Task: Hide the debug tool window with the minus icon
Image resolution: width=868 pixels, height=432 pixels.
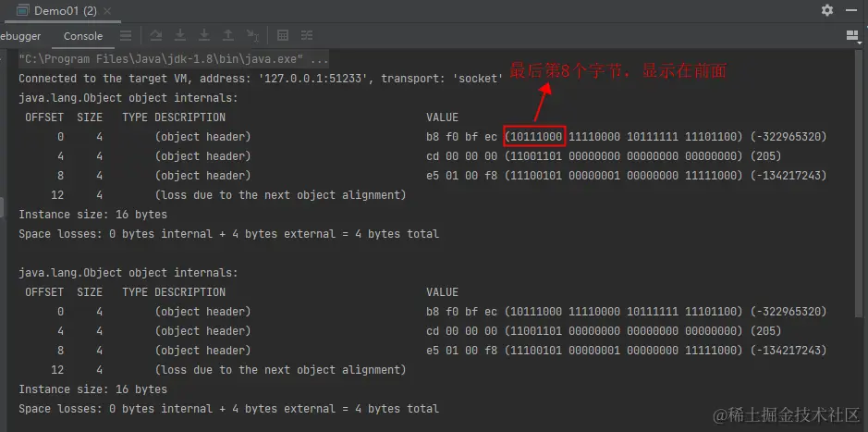Action: [x=851, y=10]
